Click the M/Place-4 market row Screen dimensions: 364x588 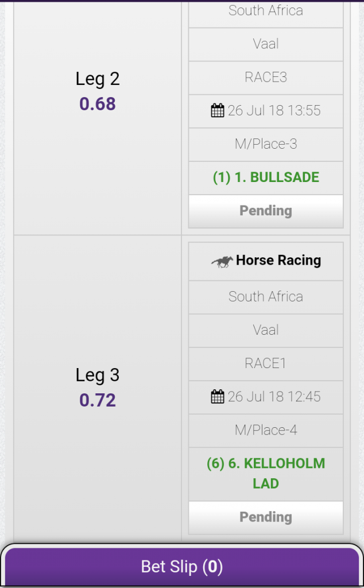click(x=266, y=430)
